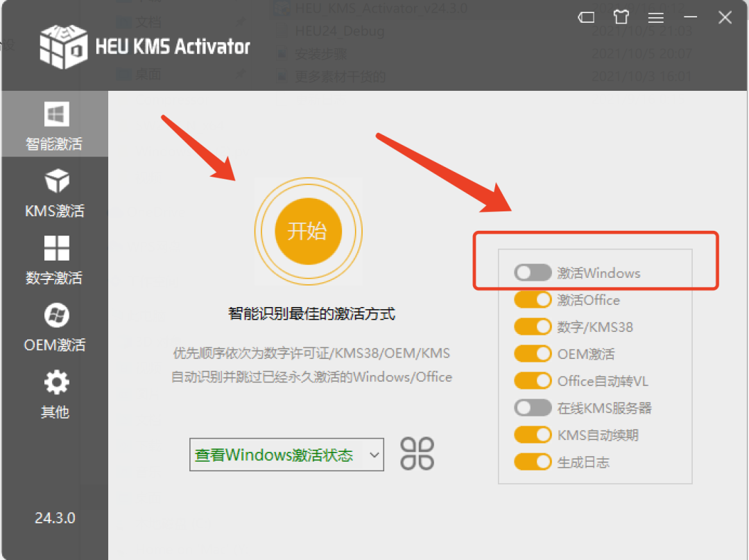The image size is (749, 560).
Task: Turn off the 生成日志 toggle
Action: (532, 462)
